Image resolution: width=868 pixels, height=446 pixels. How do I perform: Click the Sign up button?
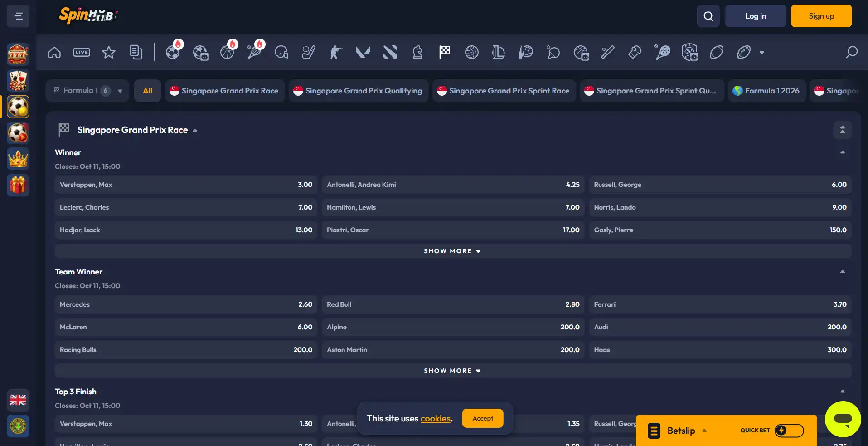click(821, 16)
